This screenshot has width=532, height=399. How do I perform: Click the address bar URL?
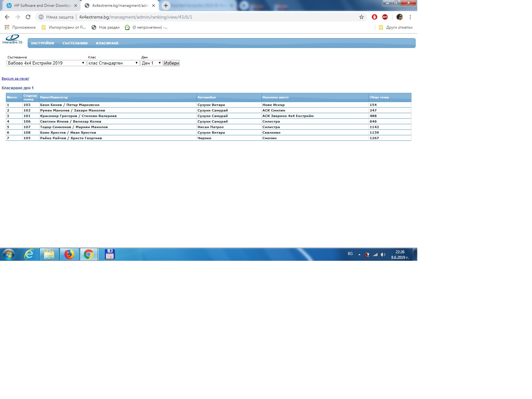click(x=136, y=17)
